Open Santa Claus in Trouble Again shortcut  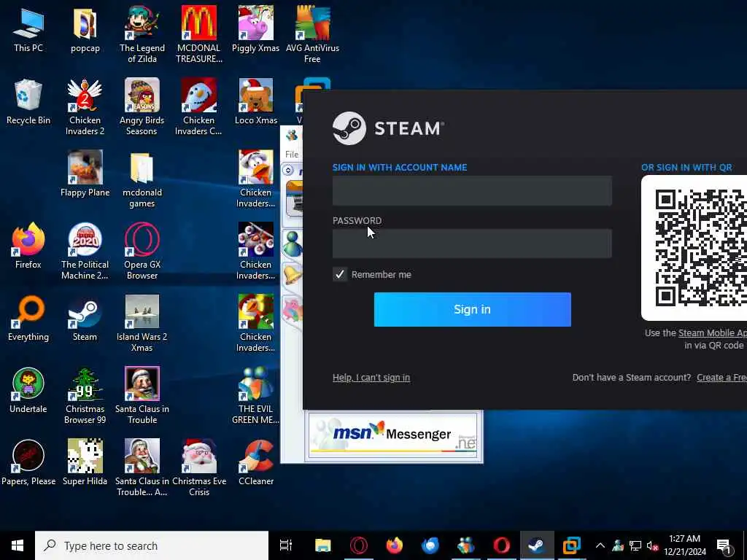coord(142,467)
